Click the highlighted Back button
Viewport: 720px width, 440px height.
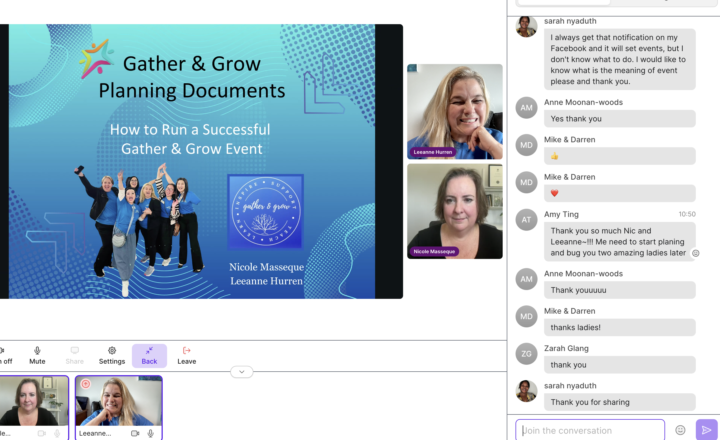[149, 355]
